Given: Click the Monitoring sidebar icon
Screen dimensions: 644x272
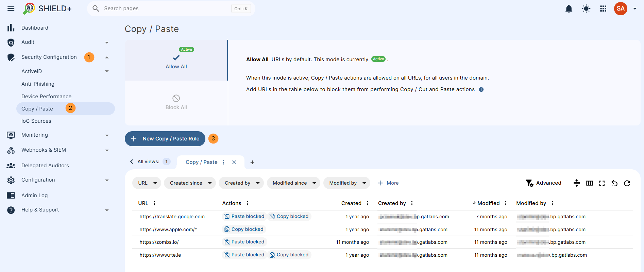Looking at the screenshot, I should (11, 135).
